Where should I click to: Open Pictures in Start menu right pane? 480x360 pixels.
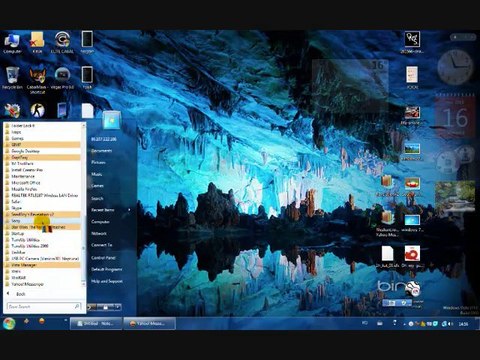(98, 162)
